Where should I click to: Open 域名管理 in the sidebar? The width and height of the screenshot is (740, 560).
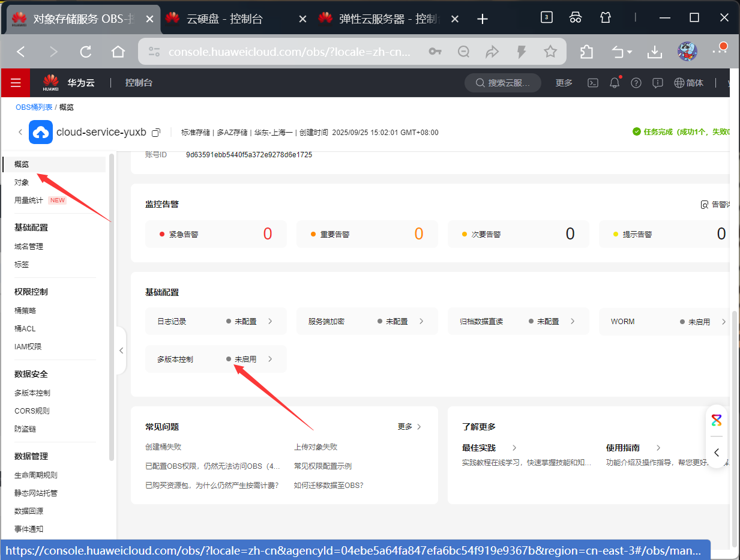[x=29, y=247]
